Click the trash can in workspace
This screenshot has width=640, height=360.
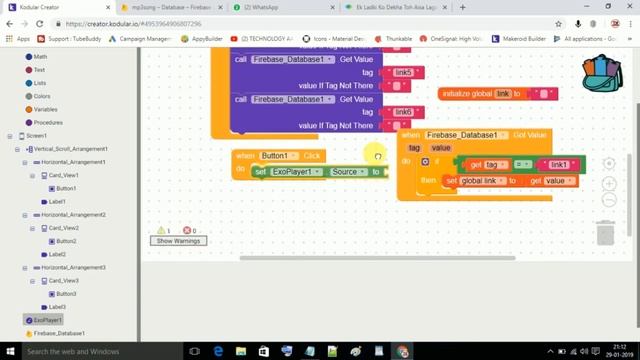click(x=605, y=233)
